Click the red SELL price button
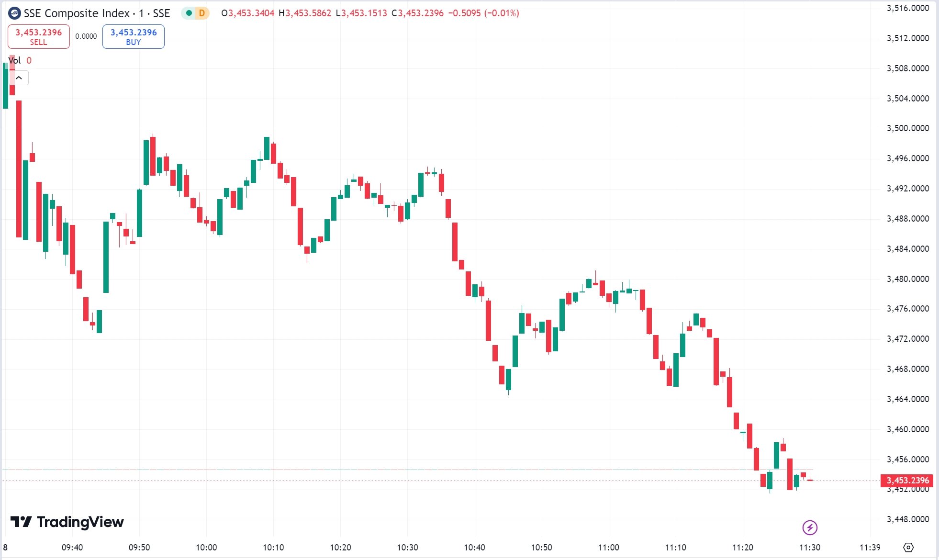 [x=39, y=37]
